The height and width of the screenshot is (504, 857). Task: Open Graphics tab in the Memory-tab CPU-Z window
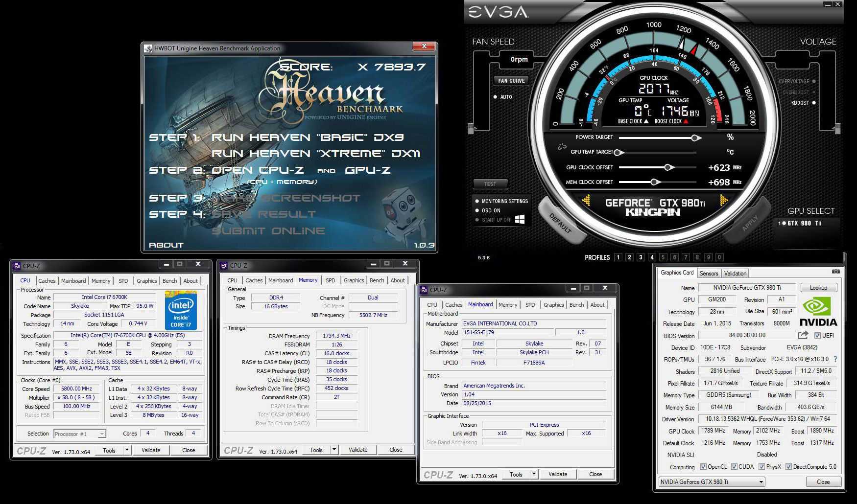354,280
